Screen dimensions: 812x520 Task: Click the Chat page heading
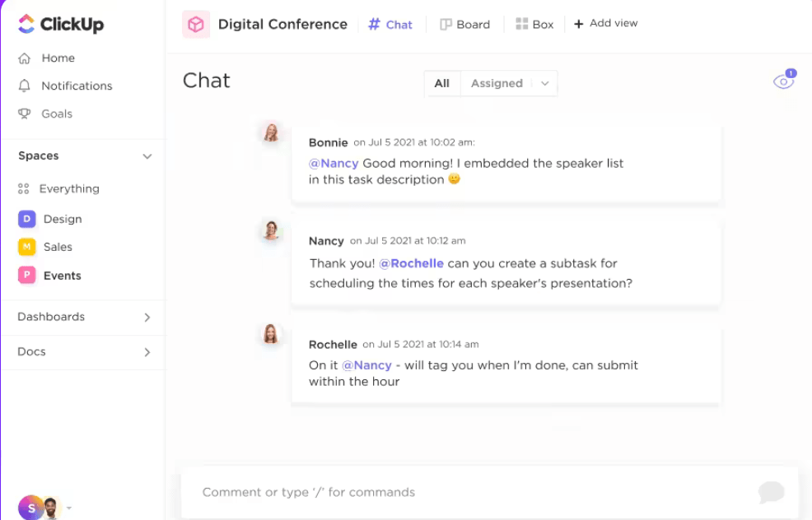[x=207, y=81]
